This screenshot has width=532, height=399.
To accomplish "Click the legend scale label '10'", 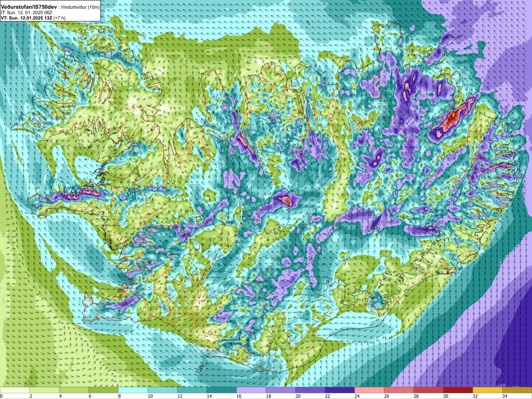I will coord(150,396).
